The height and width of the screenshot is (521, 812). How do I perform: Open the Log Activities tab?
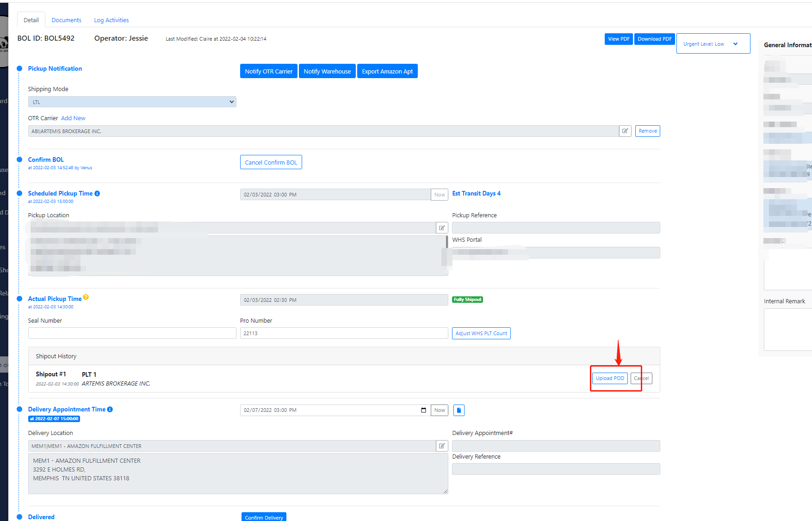tap(111, 20)
